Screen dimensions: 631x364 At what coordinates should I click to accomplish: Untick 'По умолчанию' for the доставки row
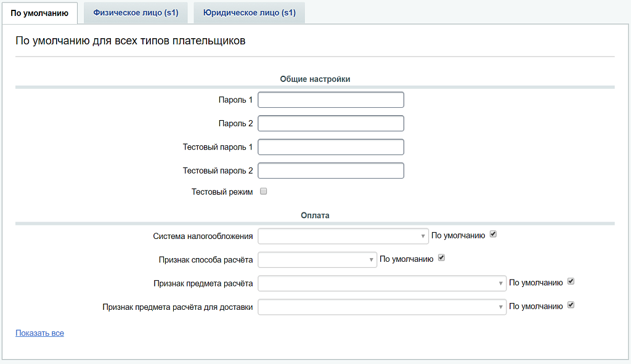(x=571, y=305)
